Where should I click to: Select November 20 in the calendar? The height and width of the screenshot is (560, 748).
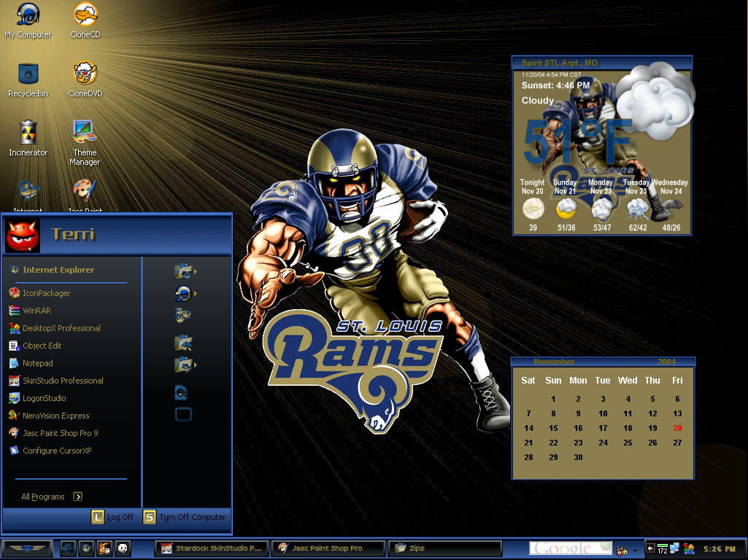point(677,428)
